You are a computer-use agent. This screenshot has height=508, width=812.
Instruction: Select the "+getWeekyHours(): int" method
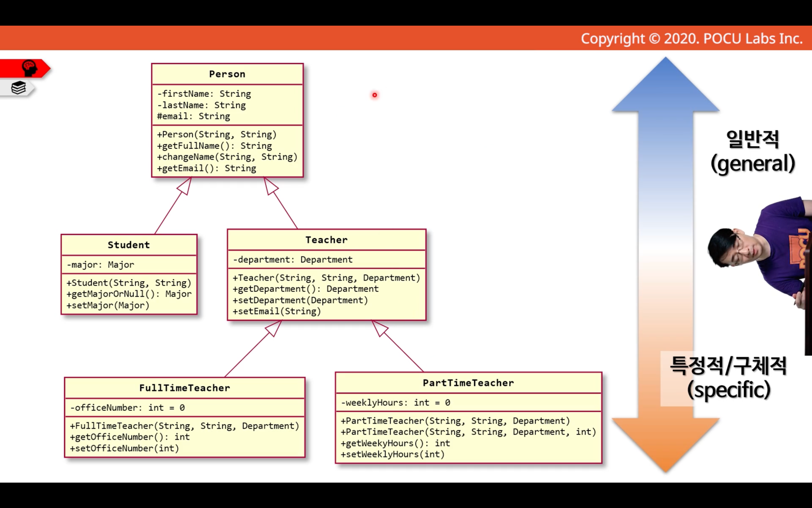396,443
